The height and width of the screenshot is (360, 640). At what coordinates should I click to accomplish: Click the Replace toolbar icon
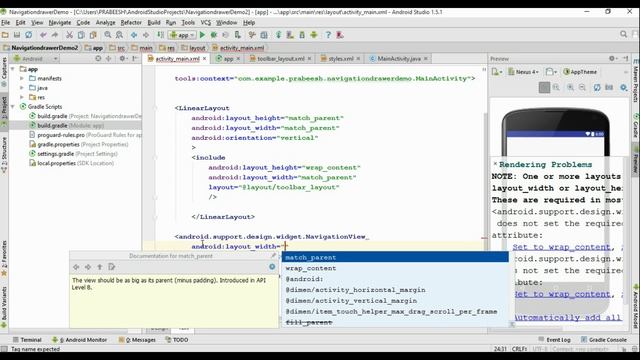coord(119,35)
